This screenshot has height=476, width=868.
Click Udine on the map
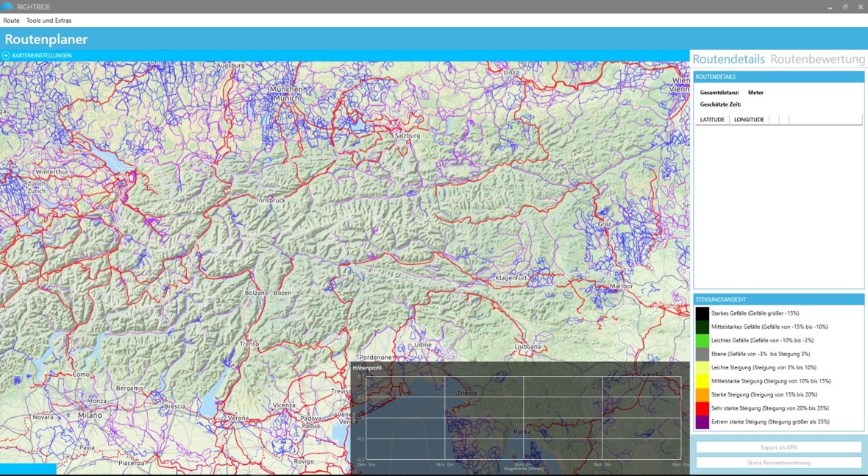[x=422, y=344]
